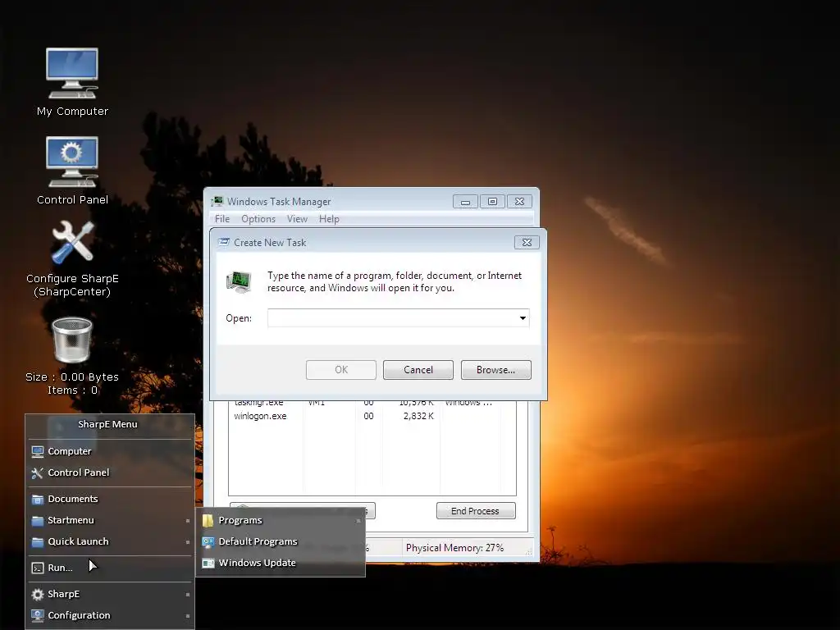Open the View menu in Task Manager
The image size is (840, 630).
tap(297, 219)
